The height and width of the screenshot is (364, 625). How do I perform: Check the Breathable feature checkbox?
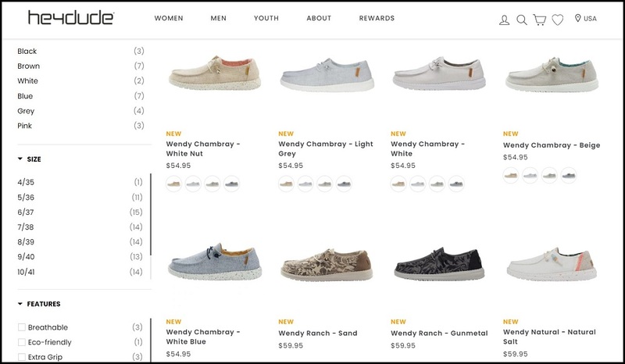pos(22,327)
